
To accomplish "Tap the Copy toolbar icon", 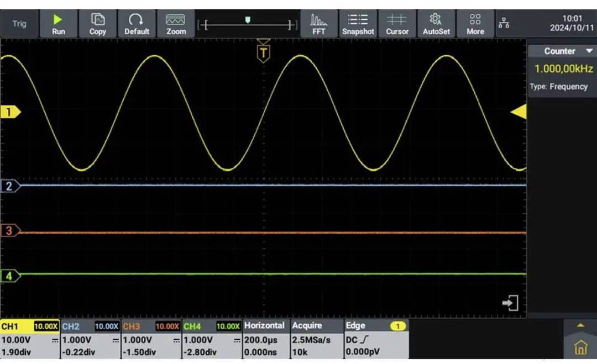I will click(97, 24).
